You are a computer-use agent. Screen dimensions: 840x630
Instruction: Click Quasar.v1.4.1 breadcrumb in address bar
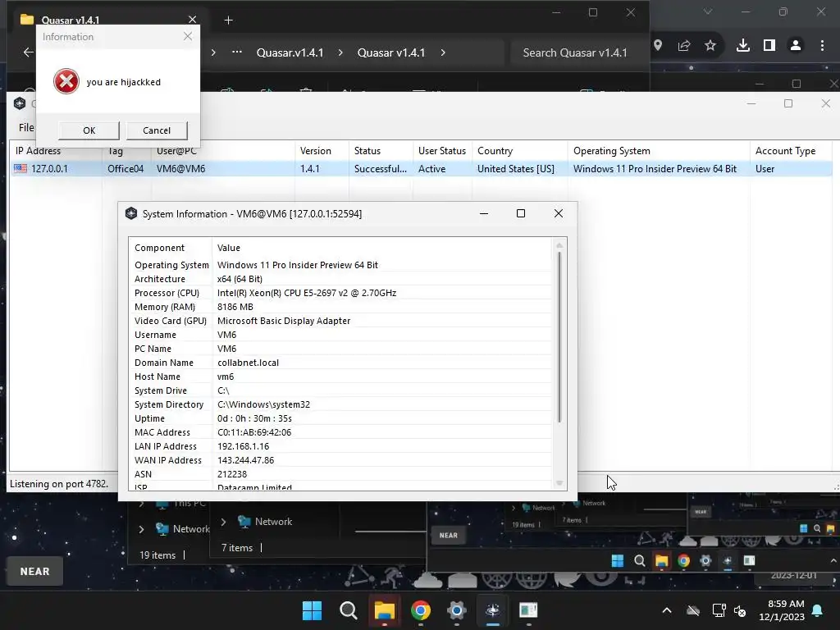[290, 52]
